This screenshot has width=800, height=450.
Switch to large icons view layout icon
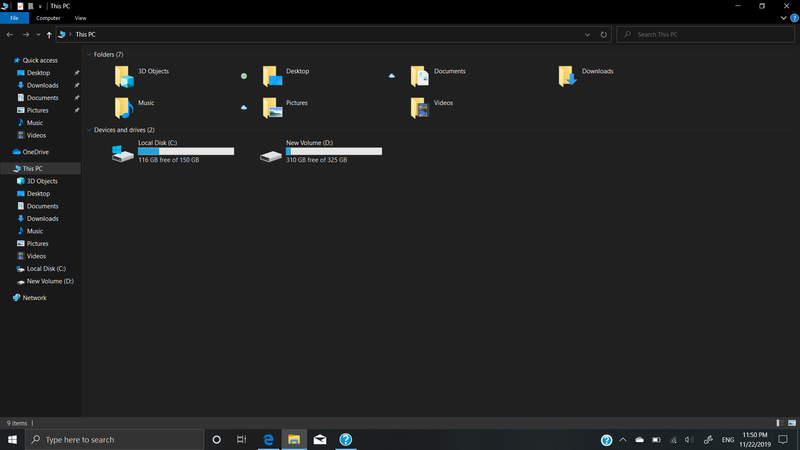(792, 423)
